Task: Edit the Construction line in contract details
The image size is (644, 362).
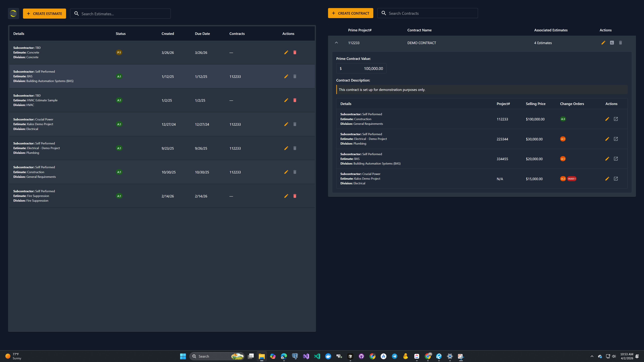Action: (607, 119)
